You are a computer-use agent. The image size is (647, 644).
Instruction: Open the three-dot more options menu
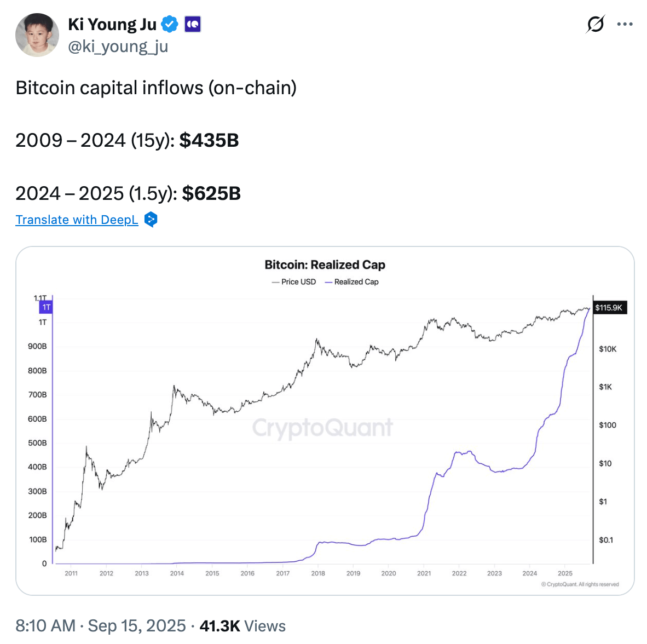click(x=625, y=24)
